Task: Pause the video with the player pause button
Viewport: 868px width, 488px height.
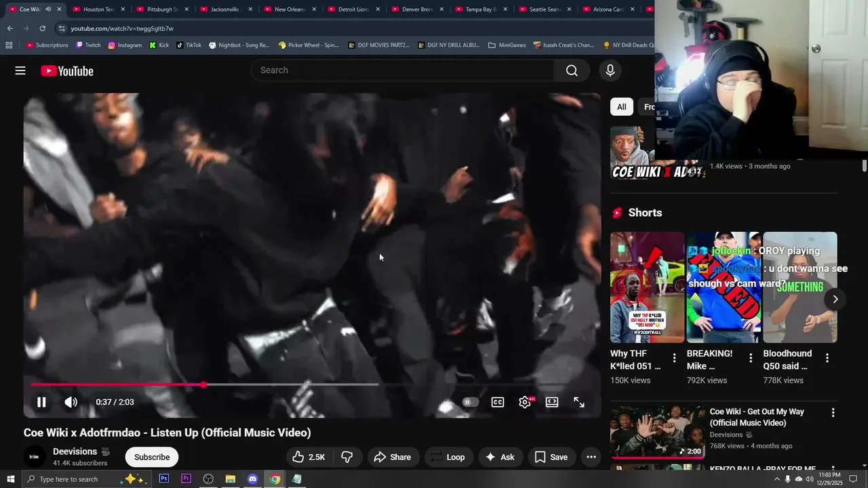Action: 41,402
